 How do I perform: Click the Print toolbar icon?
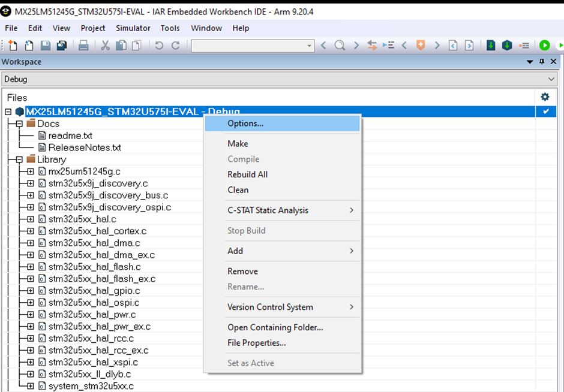(83, 46)
